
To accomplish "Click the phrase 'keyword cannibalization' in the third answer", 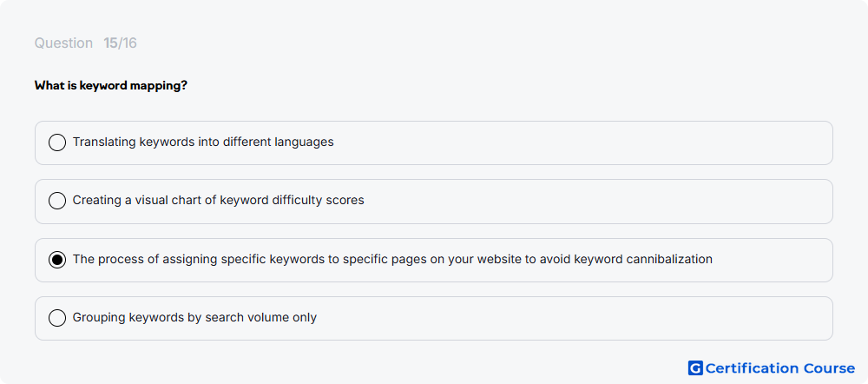I will 643,259.
